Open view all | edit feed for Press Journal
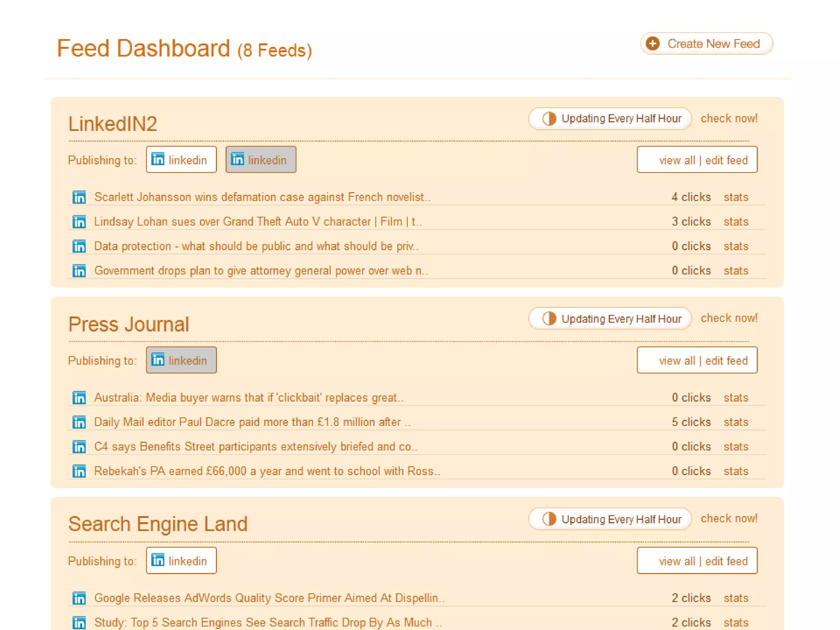The image size is (840, 630). coord(697,361)
